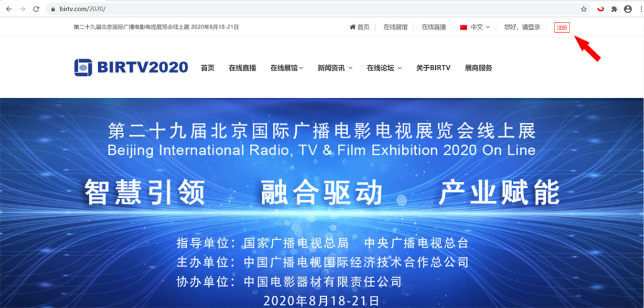Click the browser forward arrow
This screenshot has height=308, width=644.
pyautogui.click(x=23, y=9)
